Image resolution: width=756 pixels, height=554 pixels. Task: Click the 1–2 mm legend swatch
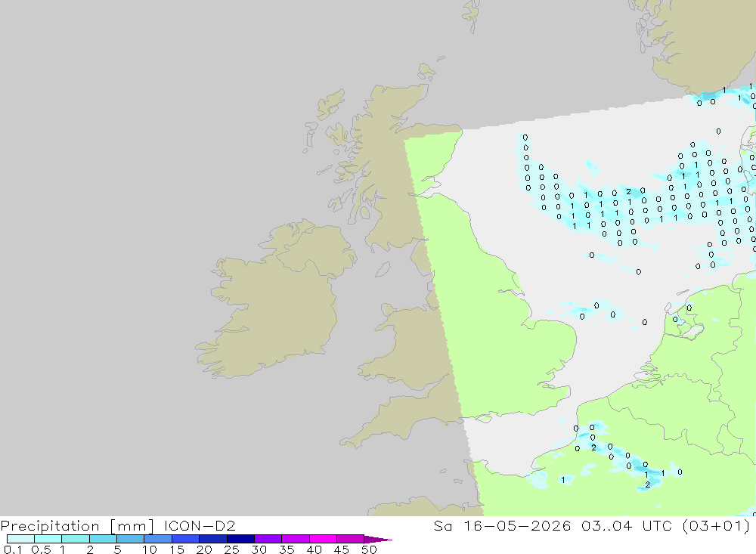(x=76, y=539)
